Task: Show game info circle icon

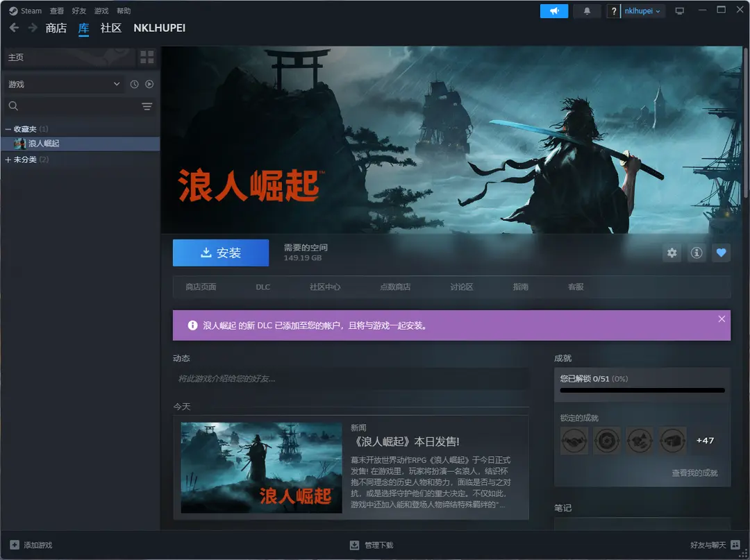Action: (x=697, y=253)
